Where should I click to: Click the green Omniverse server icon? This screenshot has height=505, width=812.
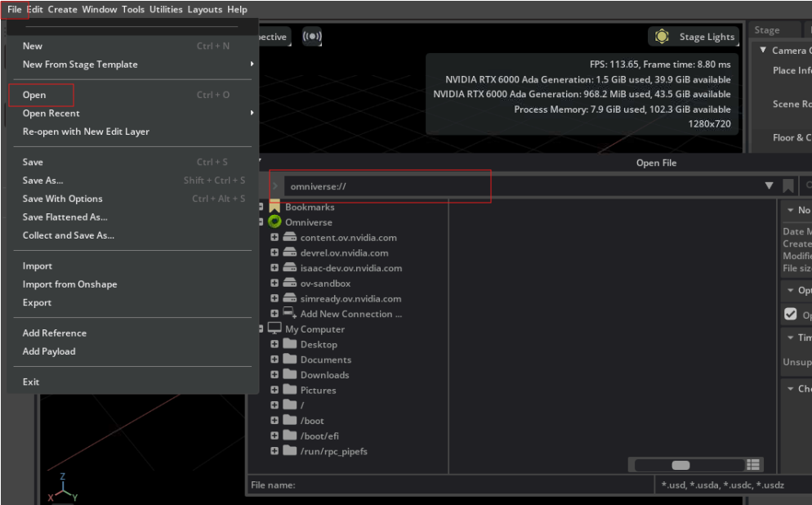(x=273, y=221)
